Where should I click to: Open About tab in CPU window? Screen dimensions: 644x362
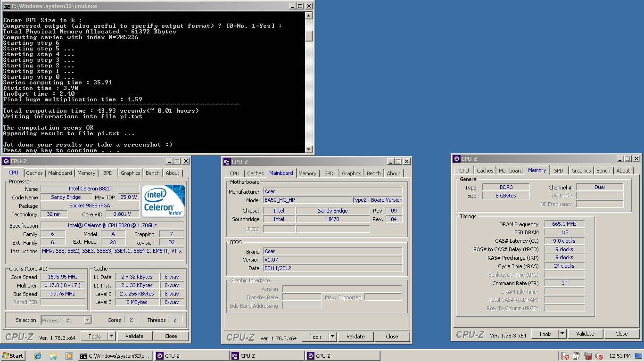click(x=173, y=173)
